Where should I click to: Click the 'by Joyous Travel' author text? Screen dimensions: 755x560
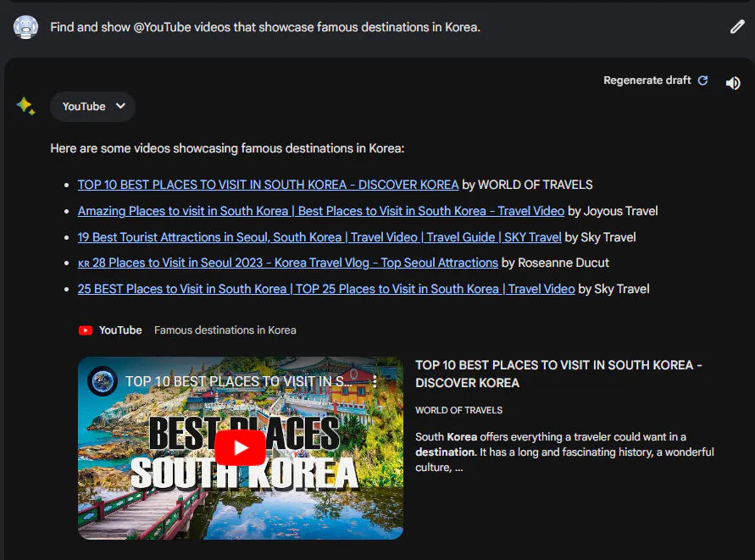click(x=613, y=211)
